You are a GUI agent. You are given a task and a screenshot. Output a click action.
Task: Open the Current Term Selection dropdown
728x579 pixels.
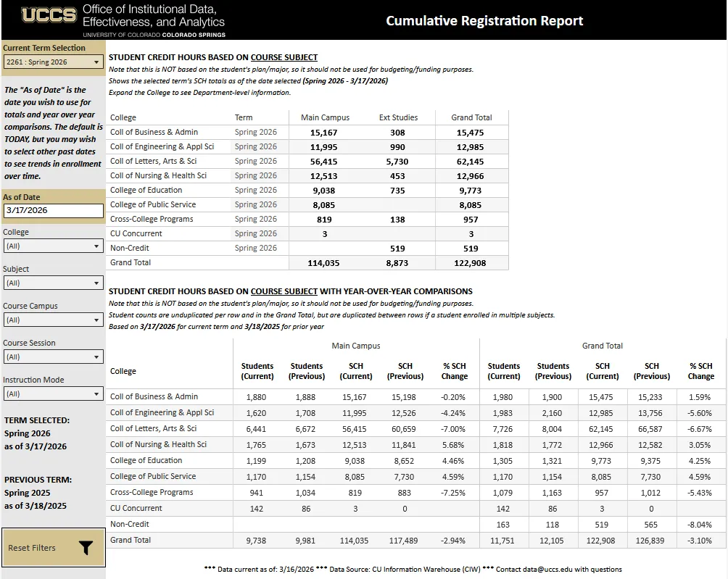[95, 62]
